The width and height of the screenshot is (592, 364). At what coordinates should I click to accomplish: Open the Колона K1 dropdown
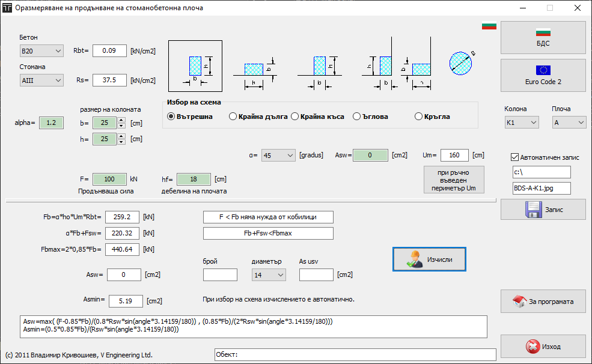(x=522, y=123)
